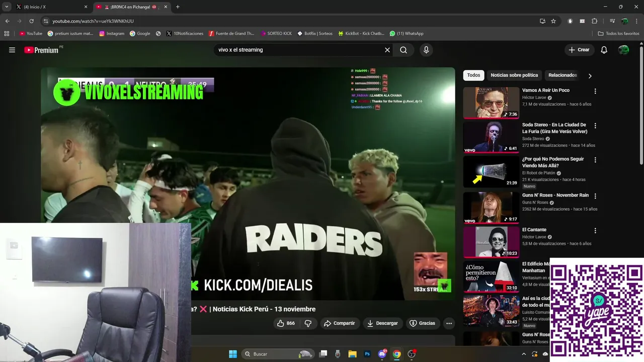Image resolution: width=644 pixels, height=362 pixels.
Task: Open the November Rain 9:17 thumbnail
Action: point(491,207)
